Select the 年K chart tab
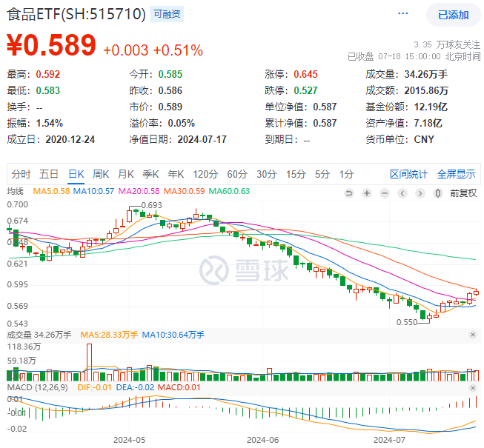This screenshot has height=448, width=484. point(176,174)
